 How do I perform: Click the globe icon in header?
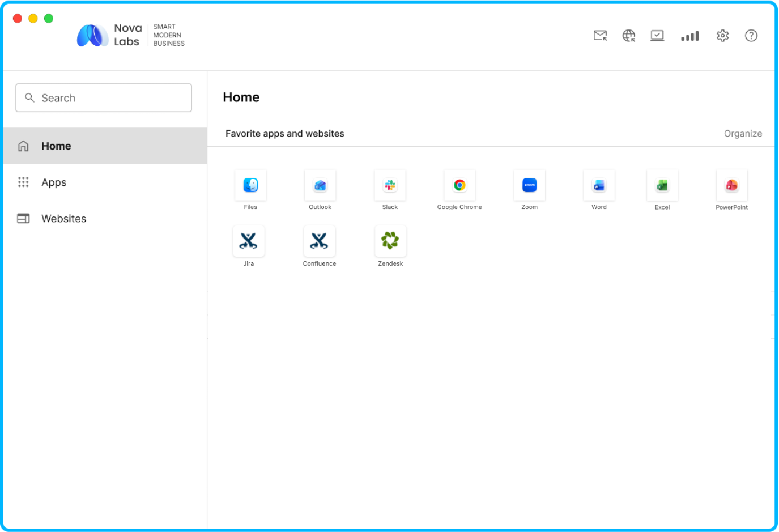(x=629, y=36)
